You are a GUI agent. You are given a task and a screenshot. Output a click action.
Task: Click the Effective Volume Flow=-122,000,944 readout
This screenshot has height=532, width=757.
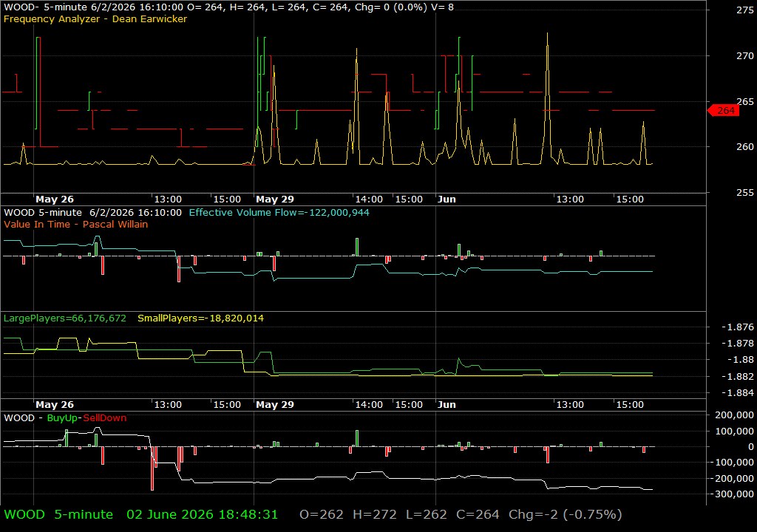point(279,213)
